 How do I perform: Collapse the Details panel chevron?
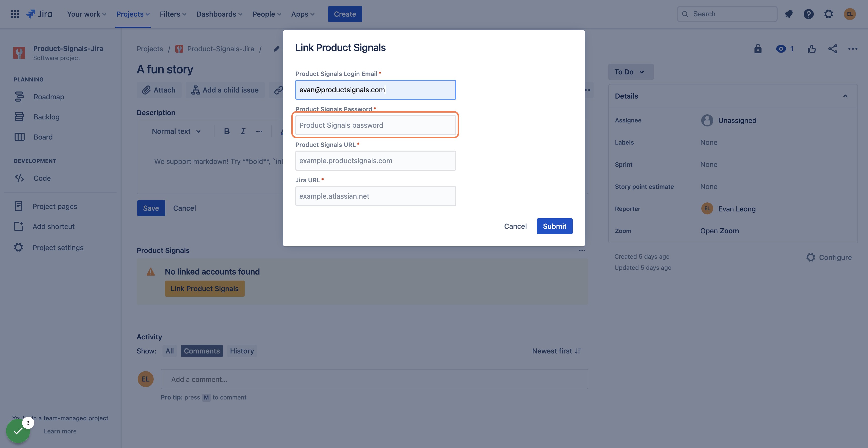click(x=845, y=96)
